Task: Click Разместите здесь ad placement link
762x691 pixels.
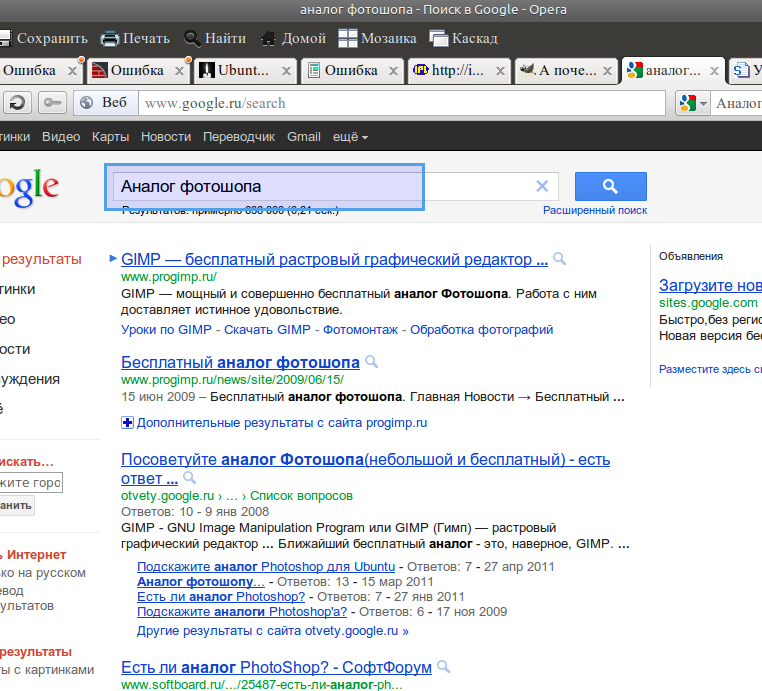Action: tap(710, 369)
